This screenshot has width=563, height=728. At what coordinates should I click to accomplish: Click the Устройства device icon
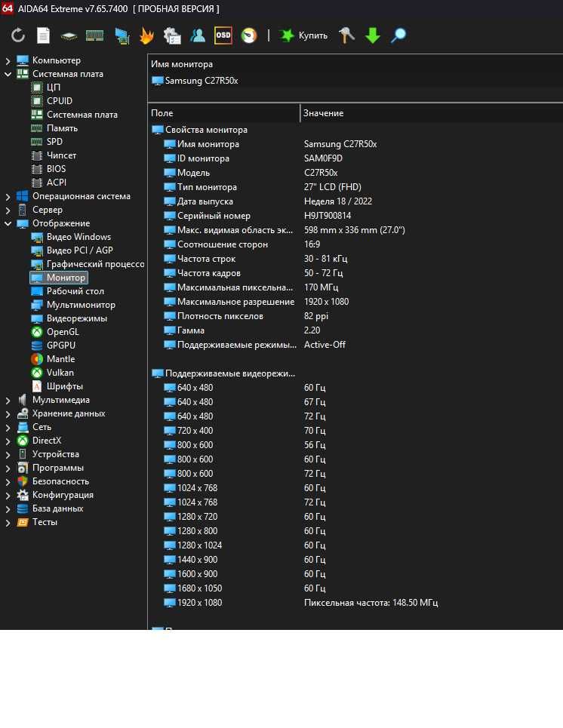point(23,454)
